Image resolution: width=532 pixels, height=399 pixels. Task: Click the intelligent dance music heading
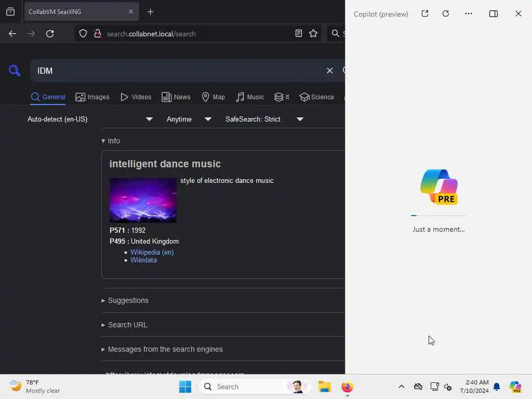[x=165, y=164]
